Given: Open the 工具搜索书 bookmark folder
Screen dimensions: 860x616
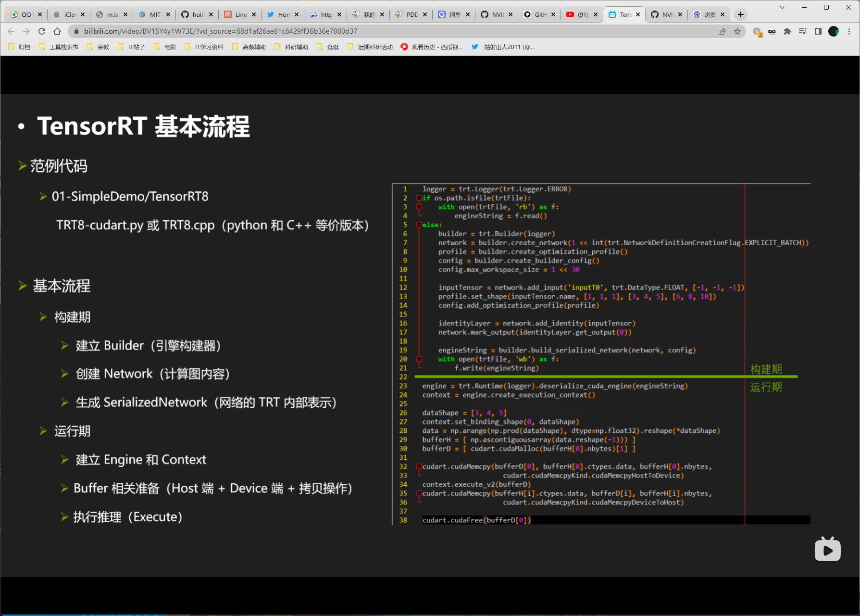Looking at the screenshot, I should pos(59,47).
